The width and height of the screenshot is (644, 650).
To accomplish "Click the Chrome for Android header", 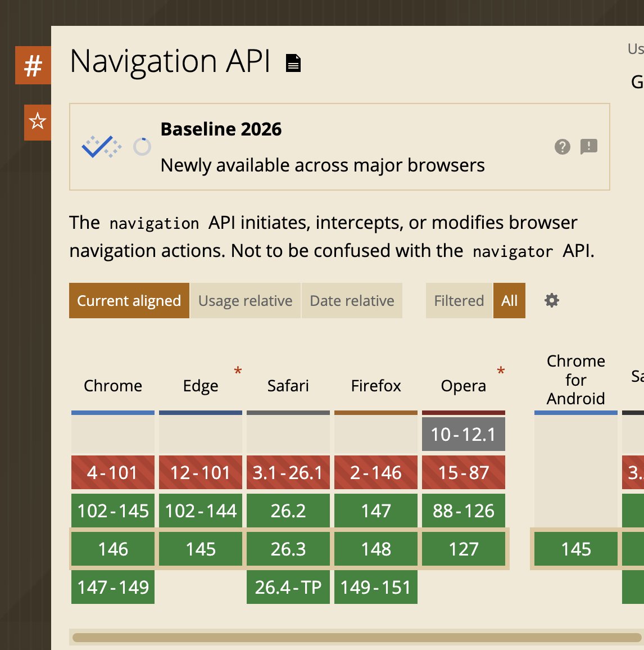I will tap(575, 380).
